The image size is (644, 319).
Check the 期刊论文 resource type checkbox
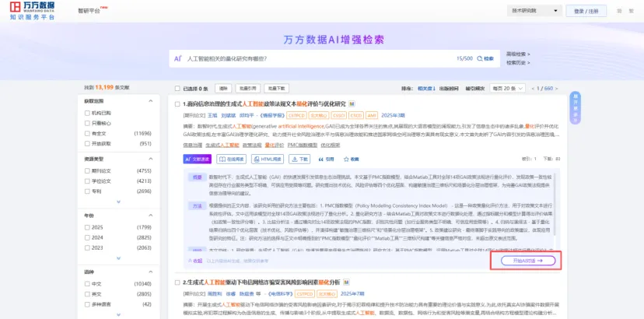(87, 170)
